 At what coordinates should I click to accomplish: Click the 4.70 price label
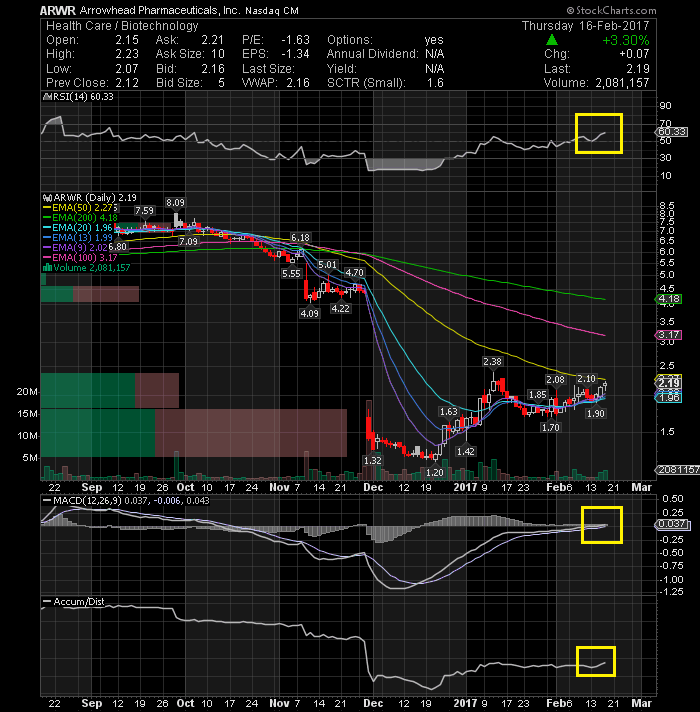tap(355, 272)
